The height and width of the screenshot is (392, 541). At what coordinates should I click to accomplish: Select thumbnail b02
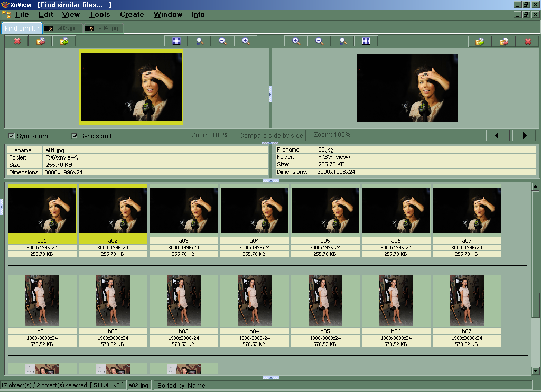113,311
